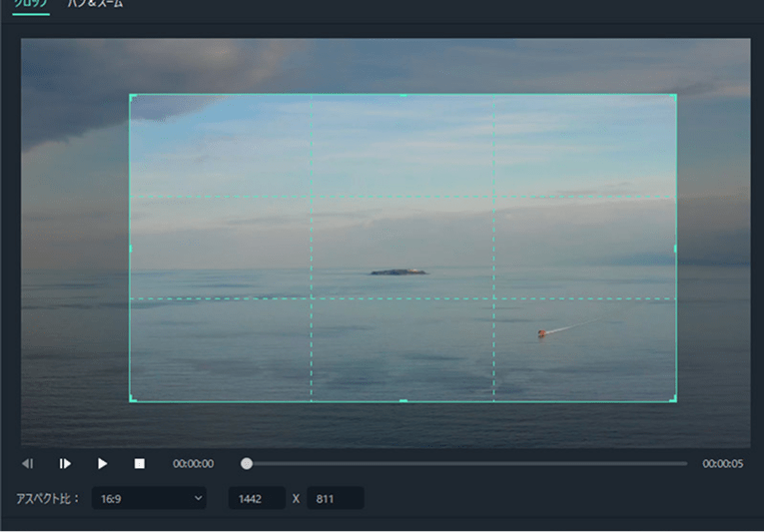Switch to the パン&ズーム tab
The height and width of the screenshot is (532, 764).
(95, 4)
